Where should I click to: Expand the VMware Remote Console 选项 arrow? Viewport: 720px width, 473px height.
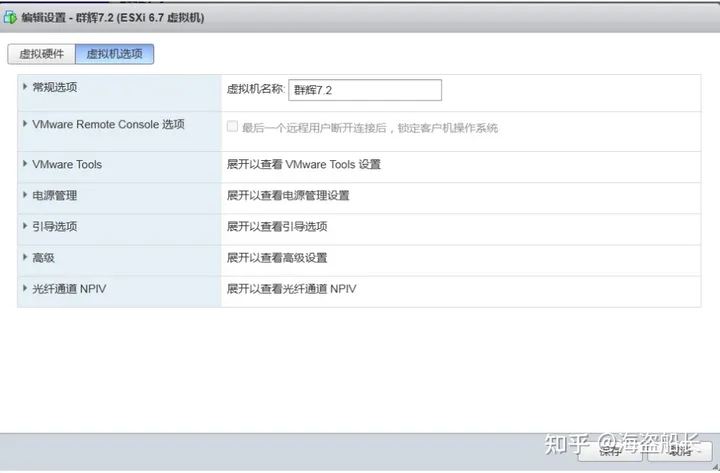[x=25, y=124]
